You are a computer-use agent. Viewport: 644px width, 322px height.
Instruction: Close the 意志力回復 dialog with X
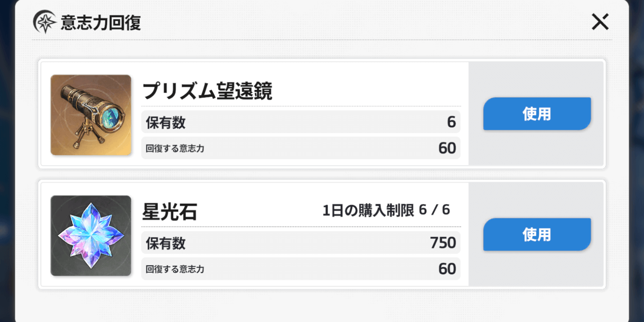pyautogui.click(x=600, y=22)
